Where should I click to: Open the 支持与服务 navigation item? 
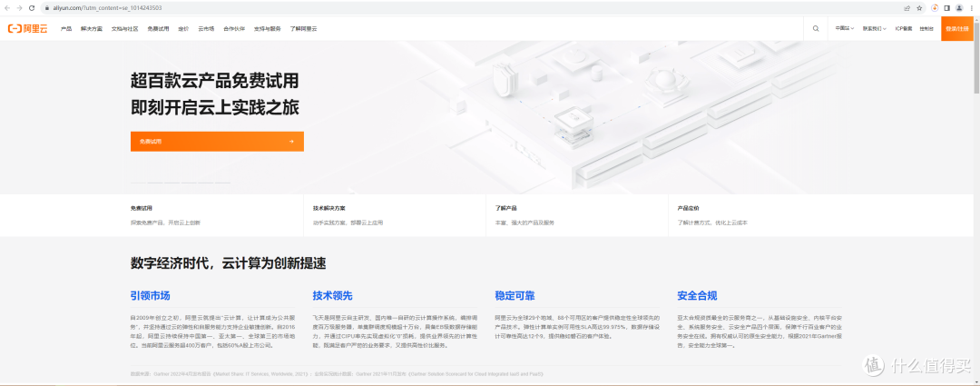tap(268, 29)
